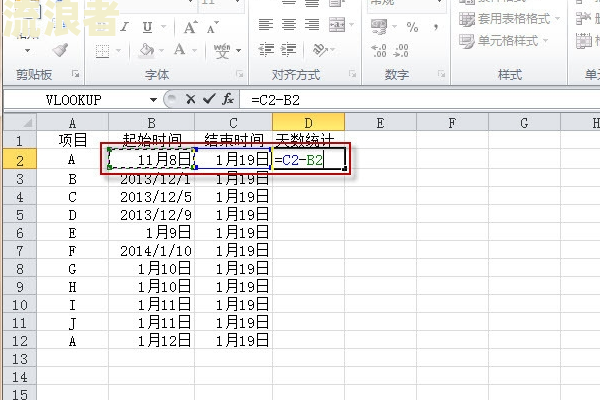Expand paste options dropdown arrow
The width and height of the screenshot is (600, 400).
(27, 51)
